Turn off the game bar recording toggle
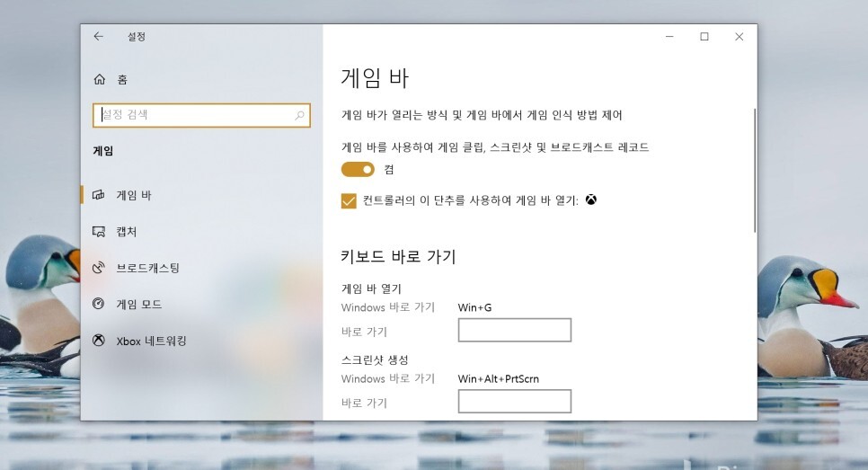This screenshot has height=470, width=868. 358,170
